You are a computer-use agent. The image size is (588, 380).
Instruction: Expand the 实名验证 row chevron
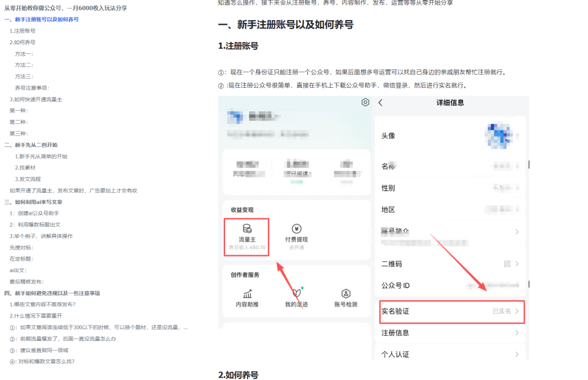[517, 311]
